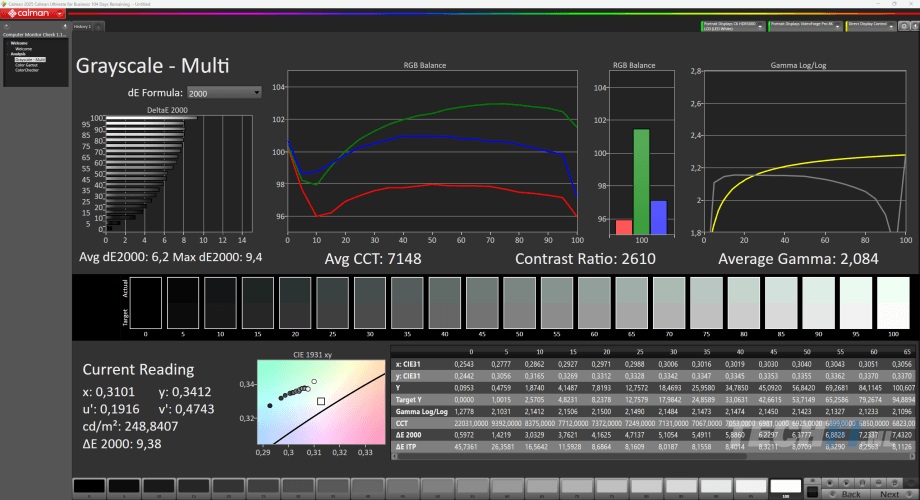
Task: Select the 5 level swatch in bottom strip
Action: tap(124, 487)
